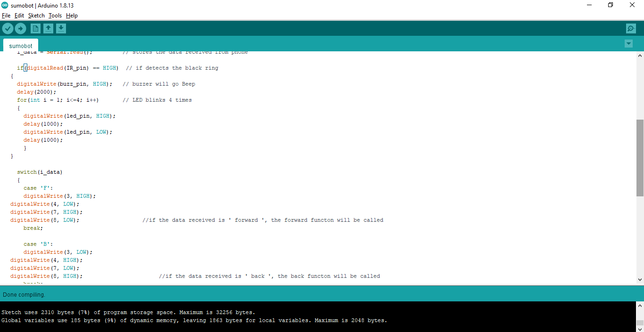
Task: Open the File menu
Action: click(x=6, y=16)
